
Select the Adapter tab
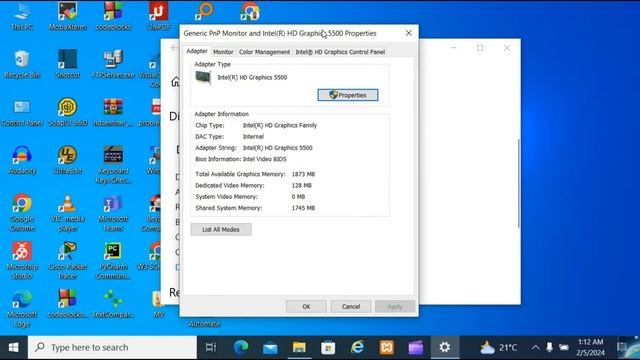tap(197, 51)
